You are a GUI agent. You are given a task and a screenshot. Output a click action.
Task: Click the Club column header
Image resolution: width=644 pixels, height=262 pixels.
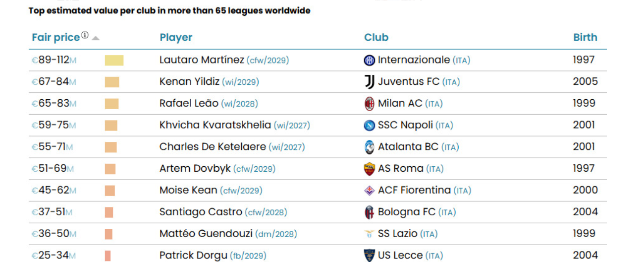[x=376, y=37]
